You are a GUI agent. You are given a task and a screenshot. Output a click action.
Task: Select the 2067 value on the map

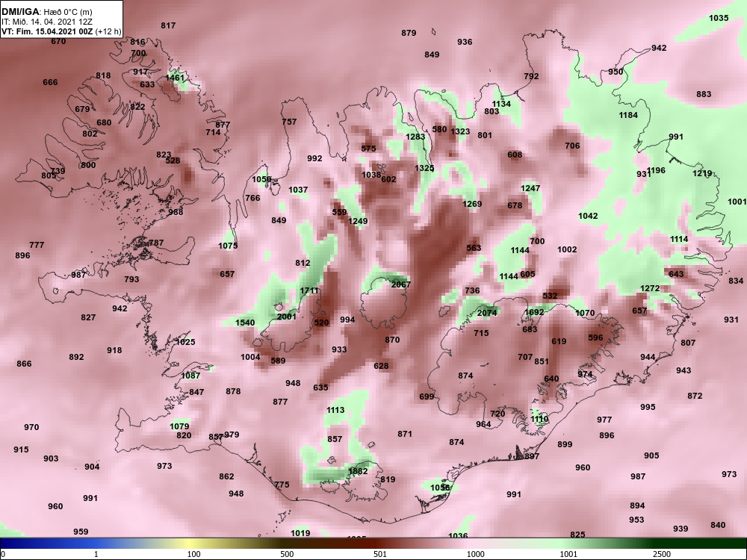pos(400,284)
